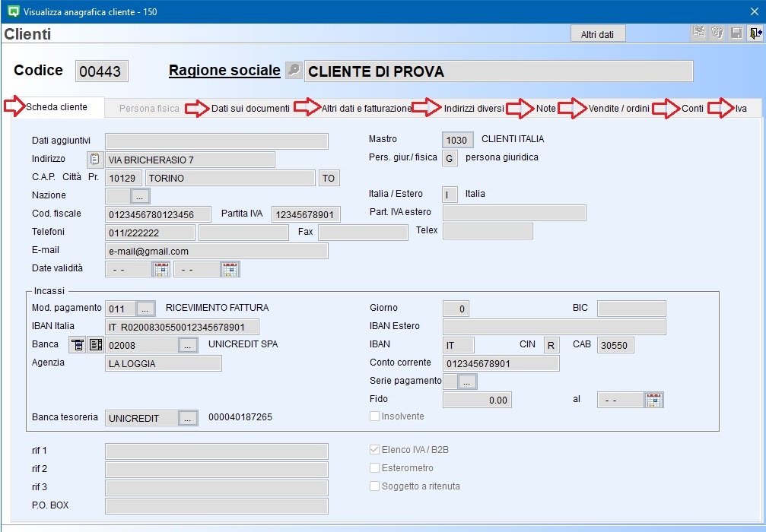The width and height of the screenshot is (766, 532).
Task: Toggle the Insolvente checkbox
Action: point(374,416)
